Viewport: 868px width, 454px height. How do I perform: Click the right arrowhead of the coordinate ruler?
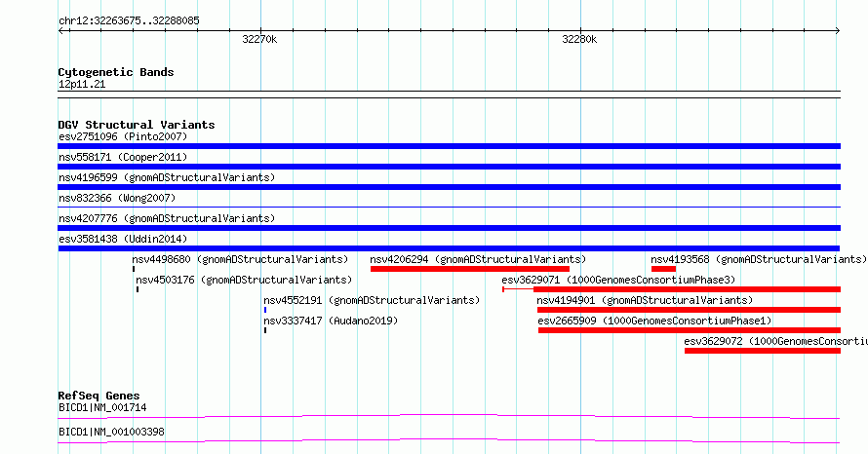(838, 31)
